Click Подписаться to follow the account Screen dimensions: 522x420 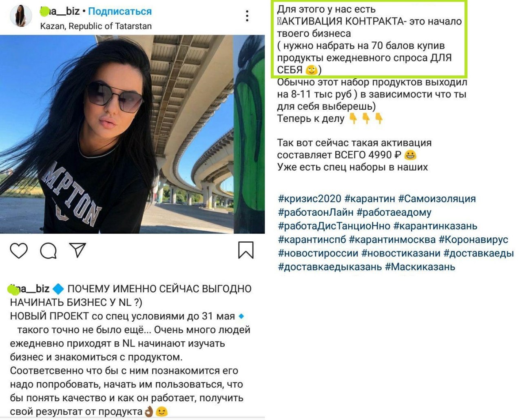pos(120,11)
